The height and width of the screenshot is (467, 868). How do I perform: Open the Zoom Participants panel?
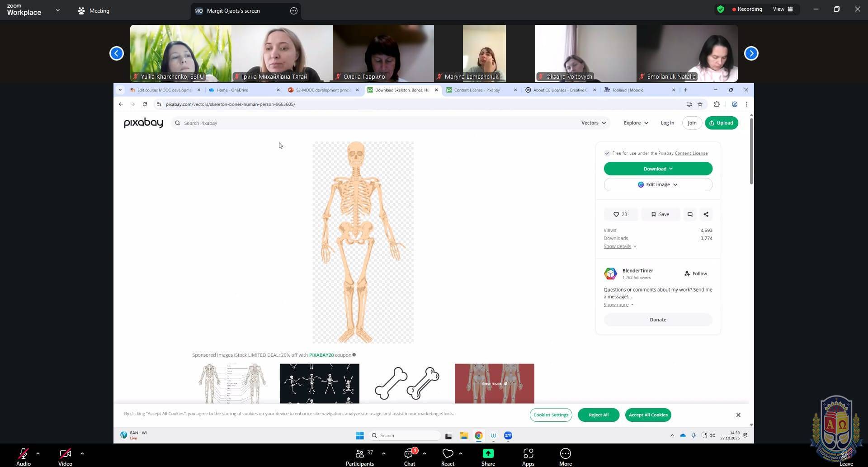(x=360, y=454)
